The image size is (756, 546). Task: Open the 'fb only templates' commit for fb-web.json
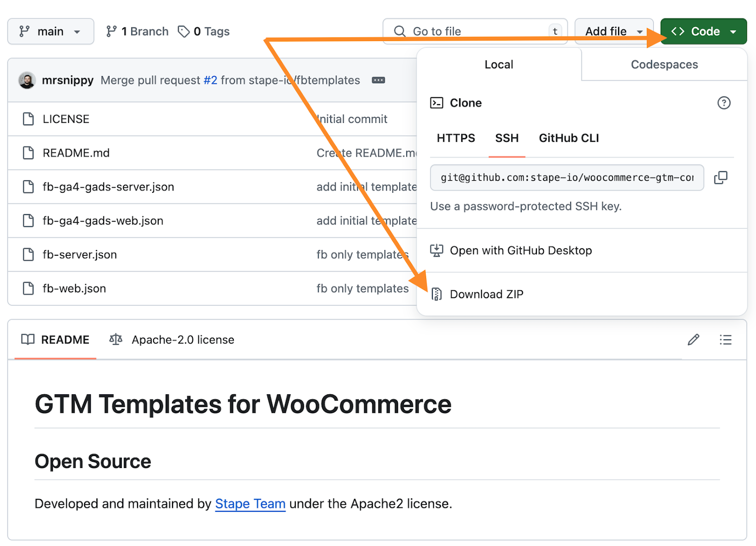[x=362, y=289]
